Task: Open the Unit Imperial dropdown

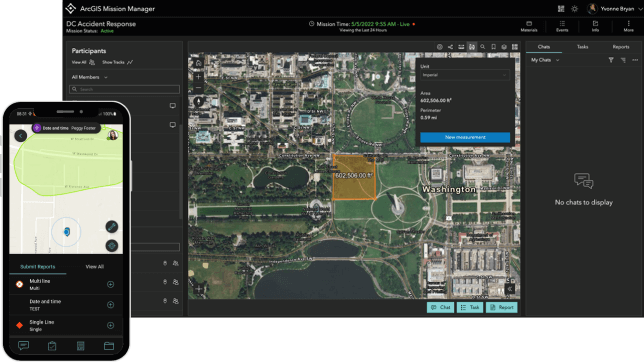Action: pos(465,75)
